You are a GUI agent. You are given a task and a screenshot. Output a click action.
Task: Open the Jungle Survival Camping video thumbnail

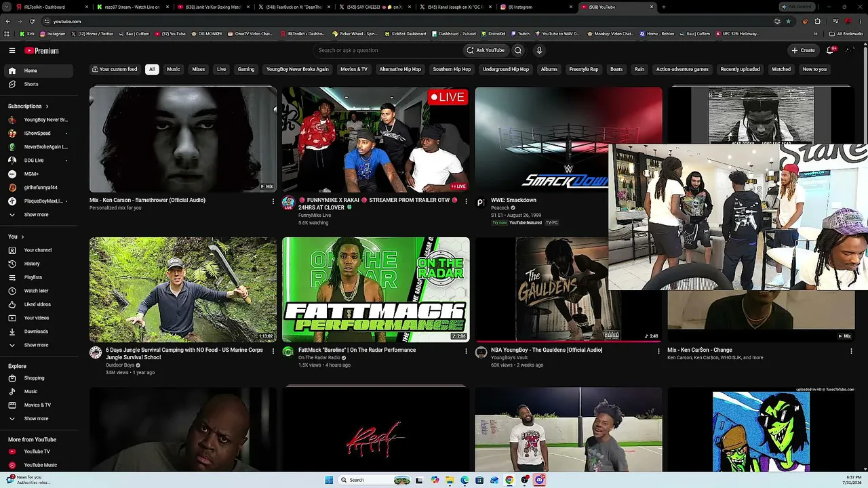[x=183, y=289]
